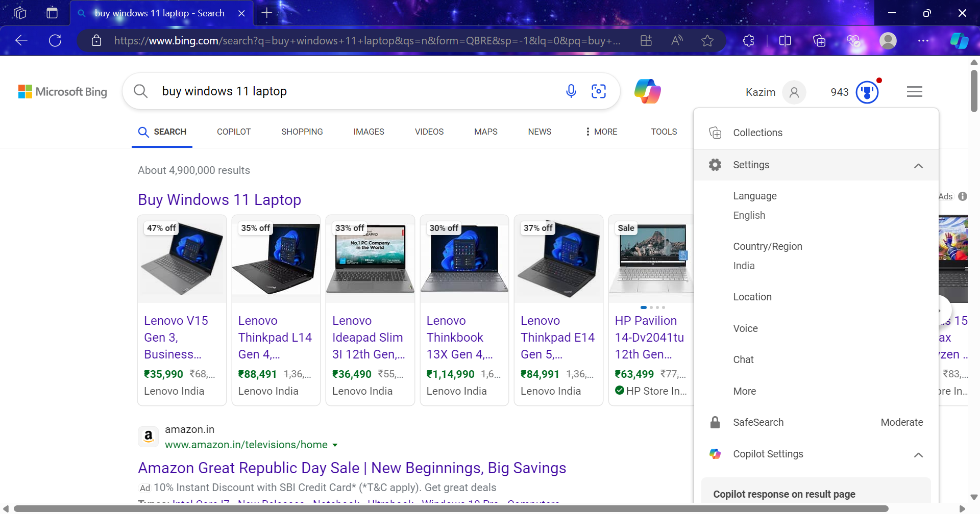Change SafeSearch setting from Moderate
Viewport: 980px width, 514px height.
pos(901,422)
